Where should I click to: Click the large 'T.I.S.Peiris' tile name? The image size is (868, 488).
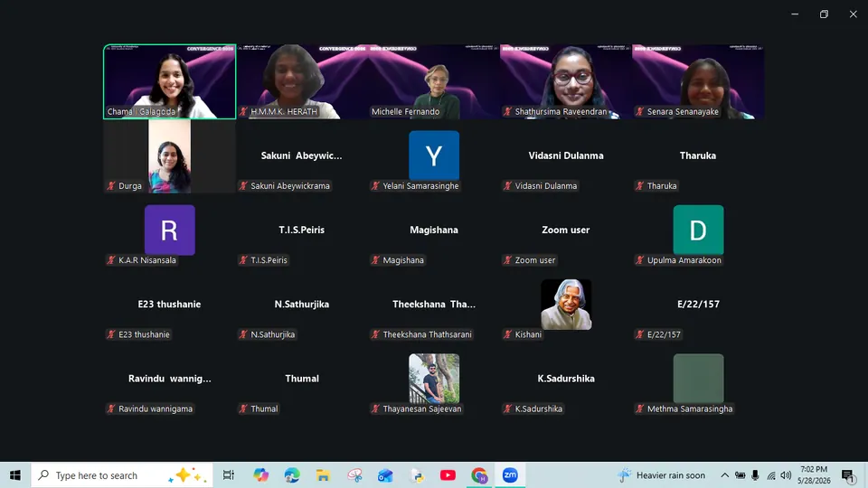click(x=302, y=230)
